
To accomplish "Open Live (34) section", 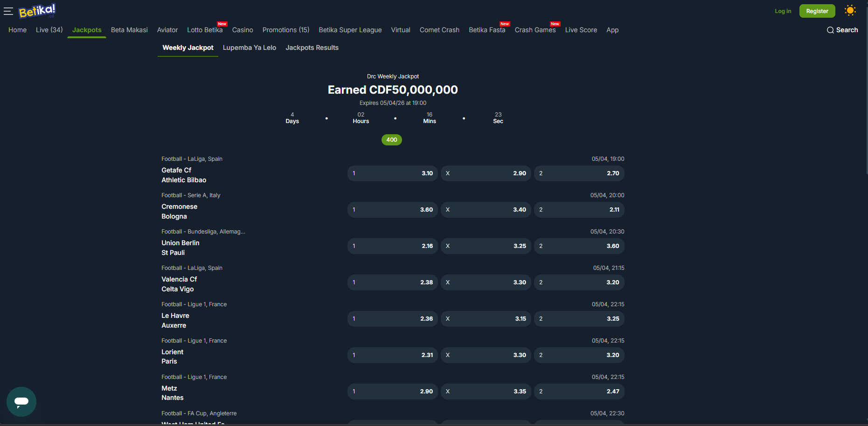I will [x=49, y=30].
